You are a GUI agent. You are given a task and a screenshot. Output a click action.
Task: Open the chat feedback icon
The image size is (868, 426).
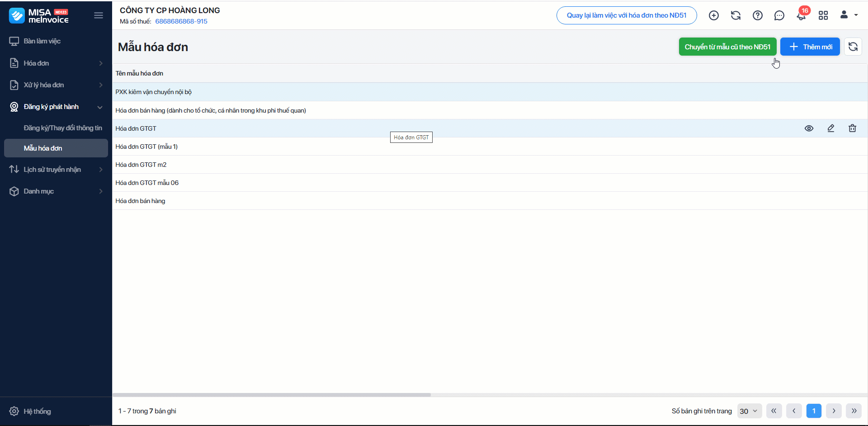779,16
